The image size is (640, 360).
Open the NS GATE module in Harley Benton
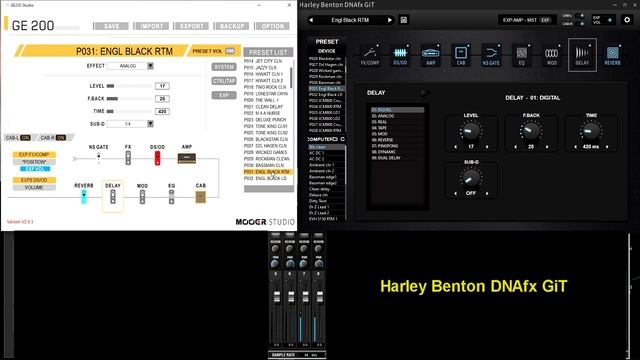pyautogui.click(x=491, y=55)
